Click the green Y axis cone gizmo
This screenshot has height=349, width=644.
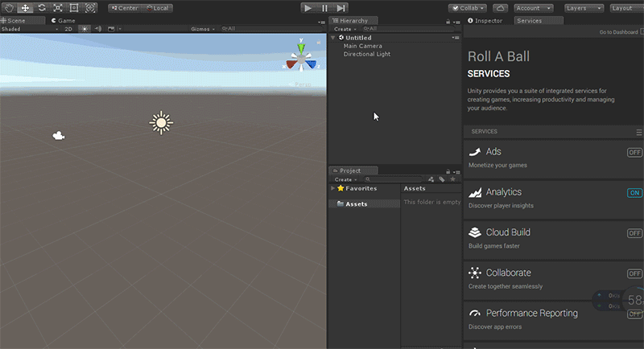click(x=301, y=48)
